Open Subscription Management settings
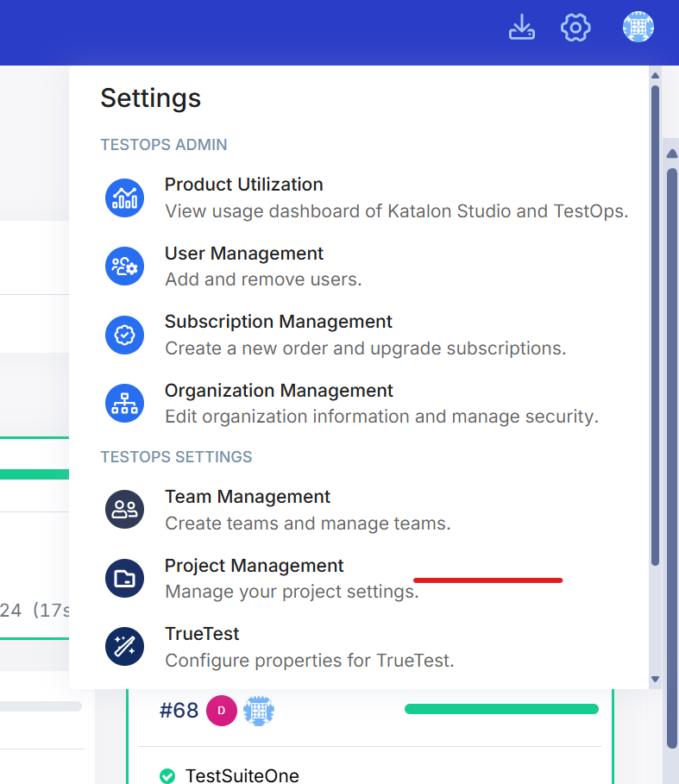 278,322
